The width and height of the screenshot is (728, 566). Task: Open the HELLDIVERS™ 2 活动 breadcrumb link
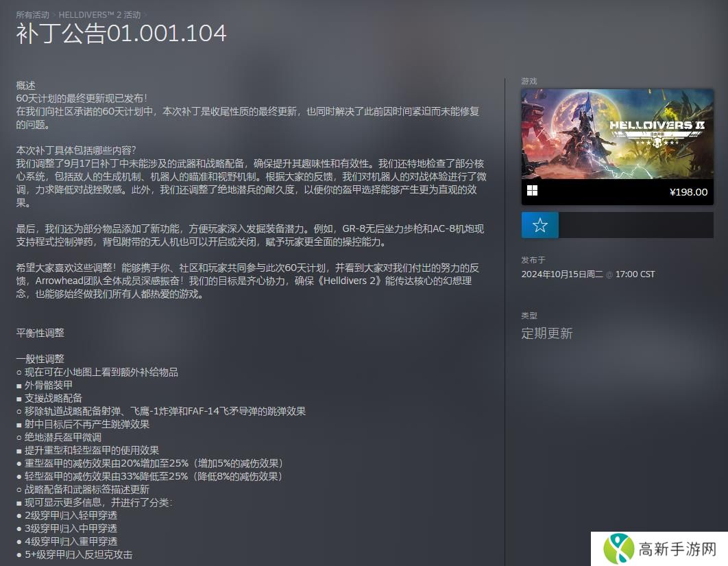pyautogui.click(x=100, y=14)
